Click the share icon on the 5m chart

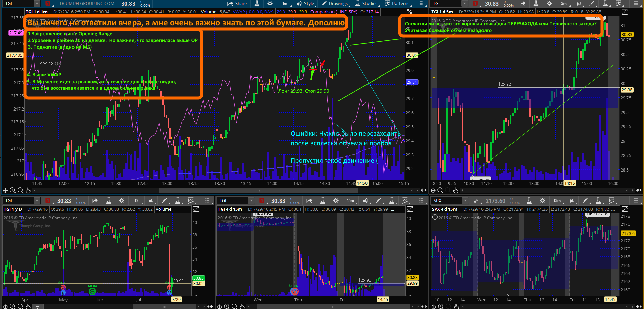pos(522,3)
